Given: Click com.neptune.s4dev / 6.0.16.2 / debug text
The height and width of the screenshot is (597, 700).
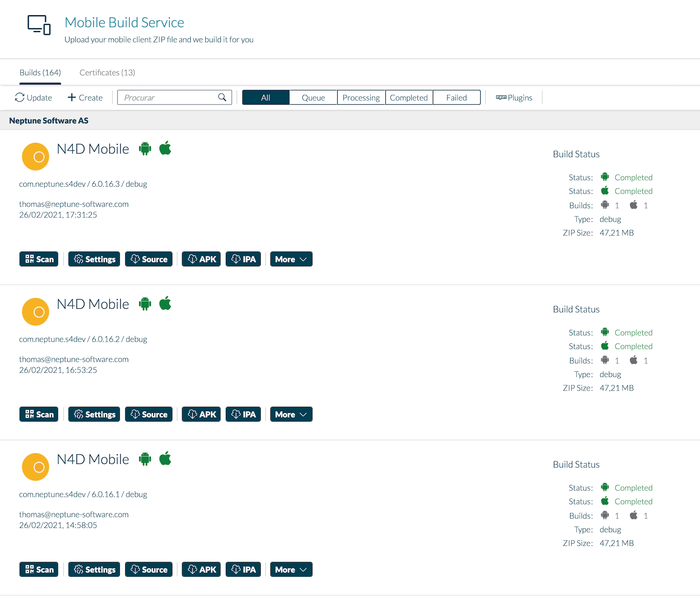Looking at the screenshot, I should 83,339.
